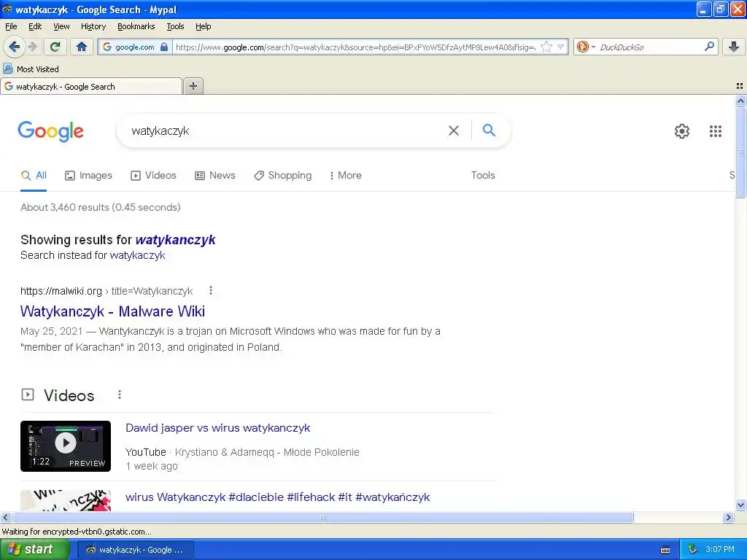
Task: Click the network tray icon
Action: [x=693, y=550]
